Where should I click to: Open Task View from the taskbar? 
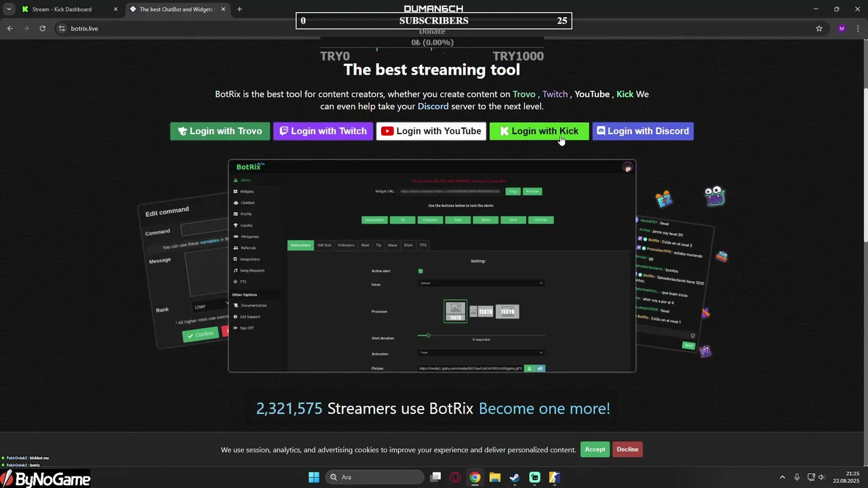(x=436, y=477)
